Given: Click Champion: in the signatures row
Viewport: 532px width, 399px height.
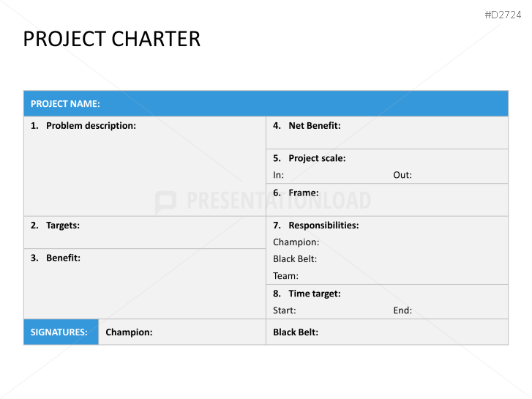Looking at the screenshot, I should [129, 332].
